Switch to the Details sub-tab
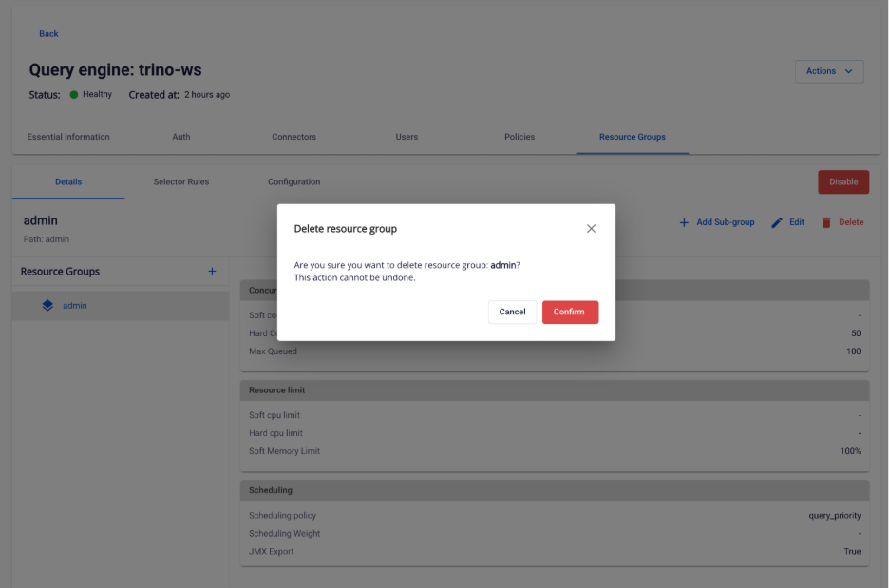This screenshot has height=588, width=889. pos(68,182)
